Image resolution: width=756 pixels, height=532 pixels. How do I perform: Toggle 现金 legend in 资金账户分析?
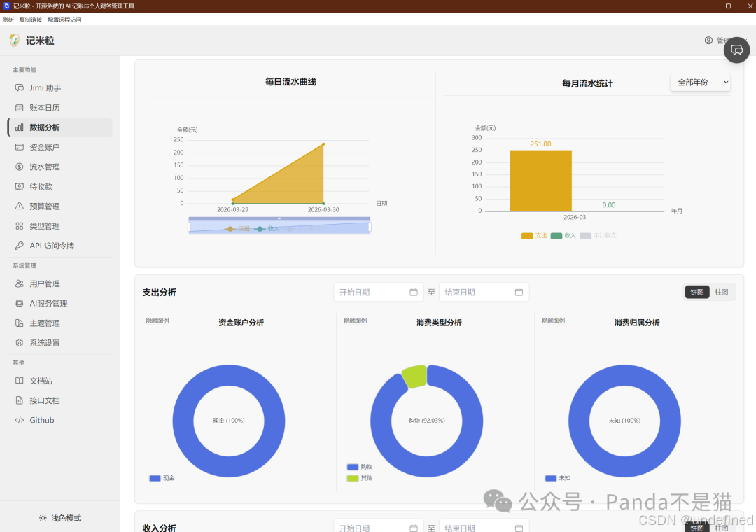[162, 478]
